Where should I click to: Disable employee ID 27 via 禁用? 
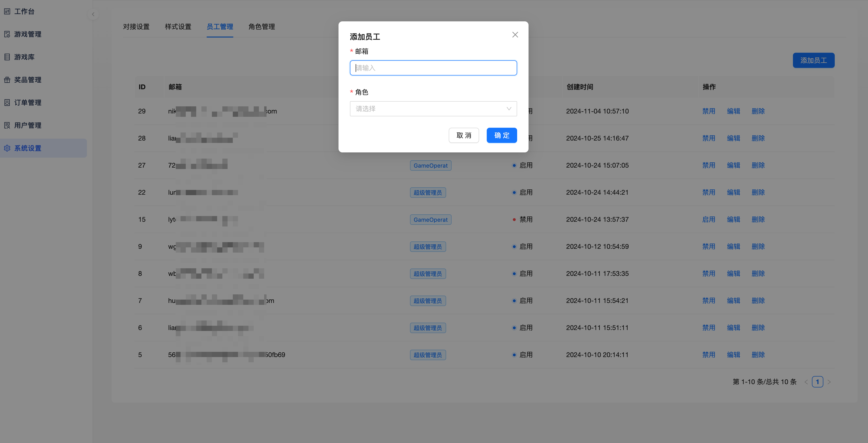coord(708,165)
